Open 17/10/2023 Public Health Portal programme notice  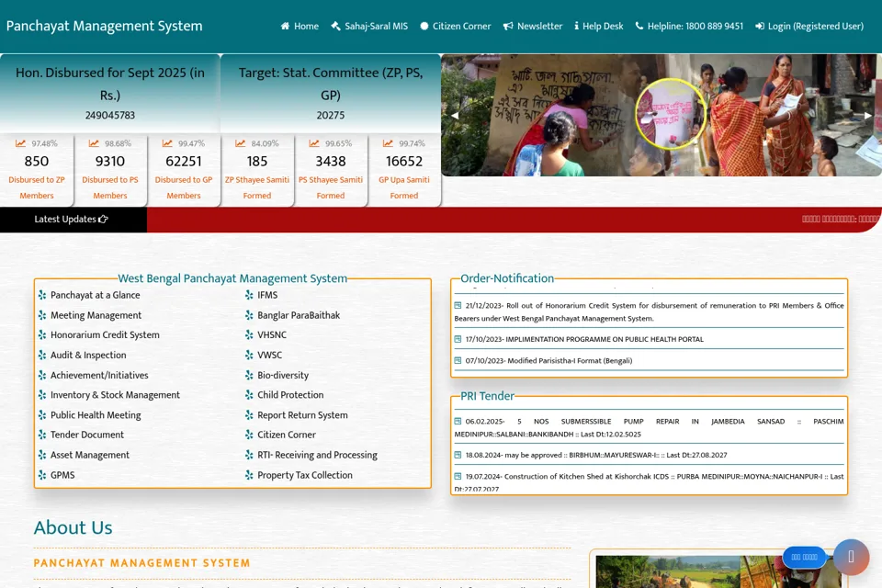tap(584, 339)
